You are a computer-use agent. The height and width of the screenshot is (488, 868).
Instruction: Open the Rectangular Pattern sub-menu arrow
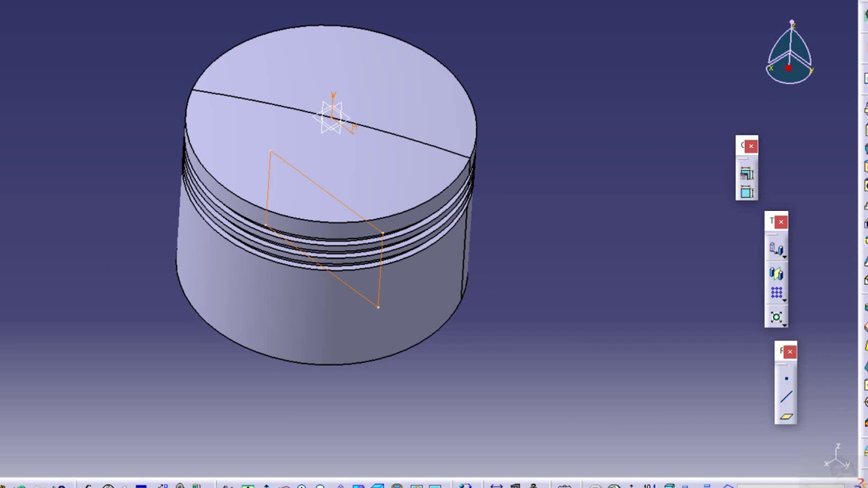pos(785,299)
